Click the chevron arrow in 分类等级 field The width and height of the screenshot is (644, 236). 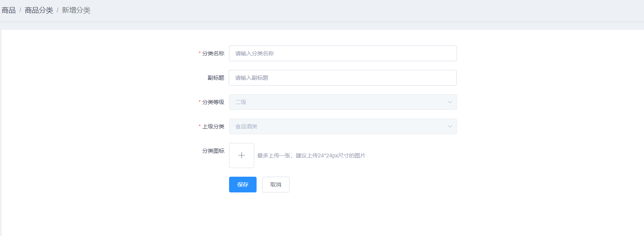click(x=450, y=102)
